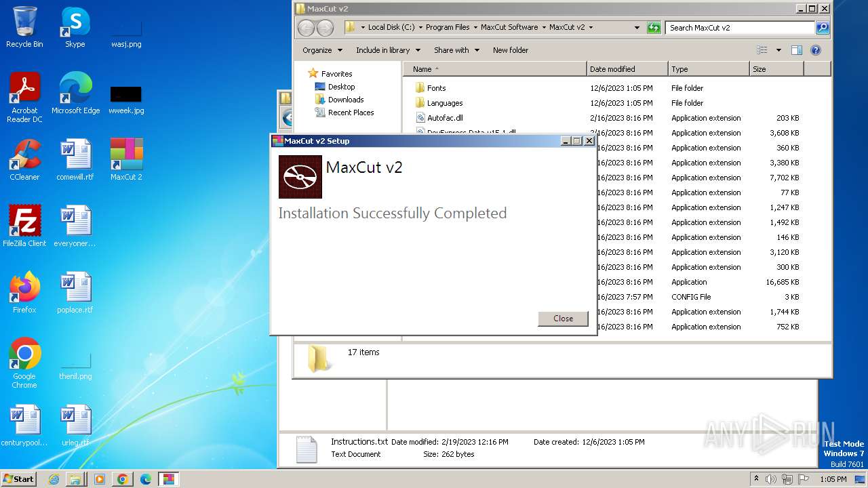Sort by Date modified column
The image size is (868, 488).
[627, 69]
